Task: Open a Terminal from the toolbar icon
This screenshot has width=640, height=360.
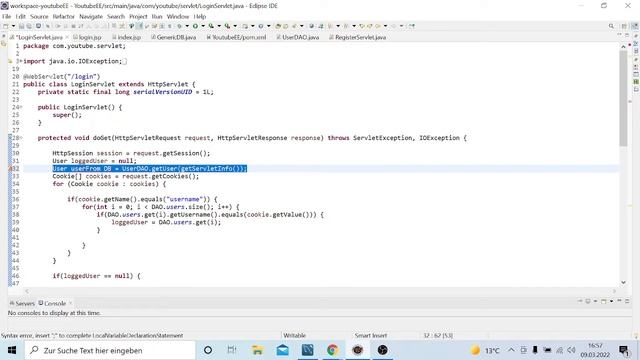Action: tap(38, 26)
